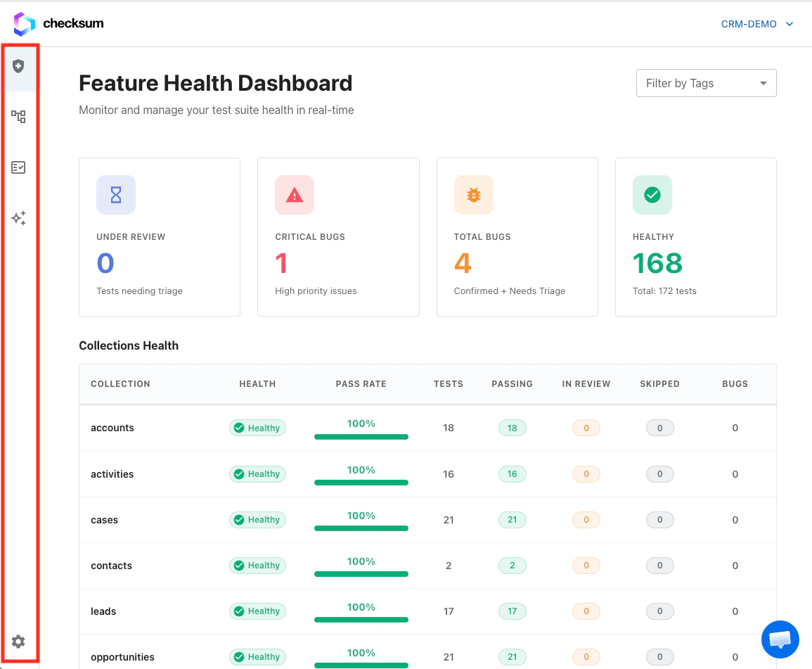The height and width of the screenshot is (669, 812).
Task: Click the in-review count for accounts
Action: click(x=586, y=428)
